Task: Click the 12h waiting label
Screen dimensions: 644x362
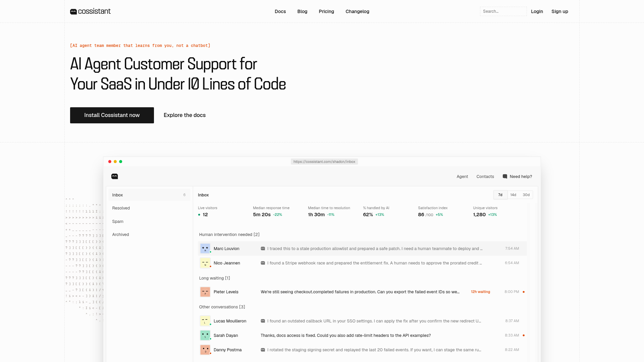Action: [x=480, y=292]
